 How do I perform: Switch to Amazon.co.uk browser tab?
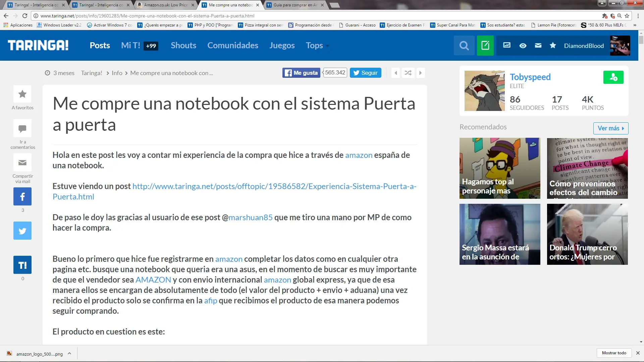pos(166,5)
